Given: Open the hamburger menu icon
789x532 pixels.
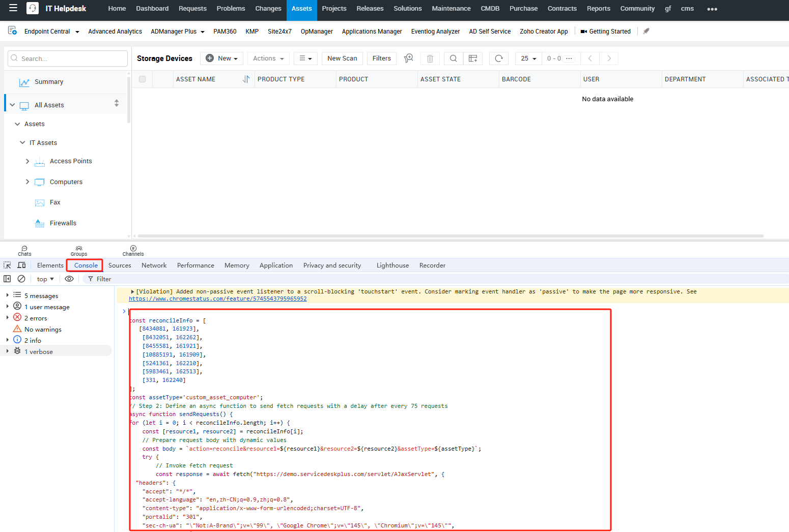Looking at the screenshot, I should (13, 8).
